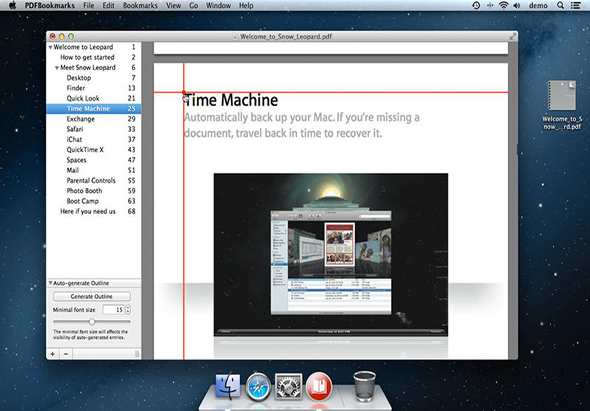This screenshot has width=590, height=411.
Task: Click the volume icon in menu bar
Action: 517,5
